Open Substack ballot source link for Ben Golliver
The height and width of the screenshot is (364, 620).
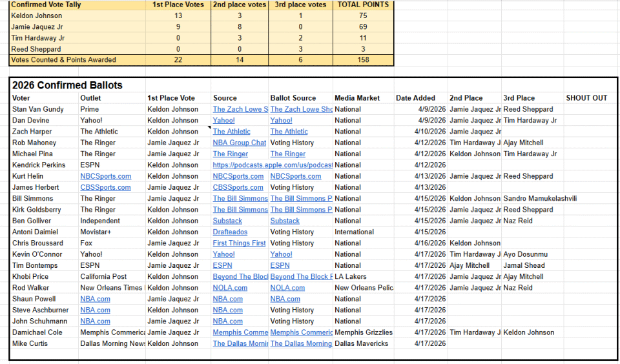[285, 221]
